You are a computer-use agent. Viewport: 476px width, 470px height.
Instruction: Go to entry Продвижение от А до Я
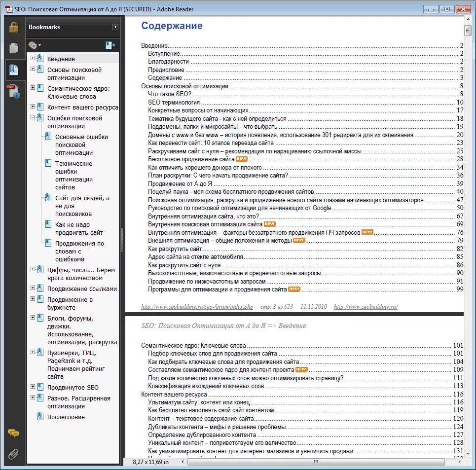point(180,183)
